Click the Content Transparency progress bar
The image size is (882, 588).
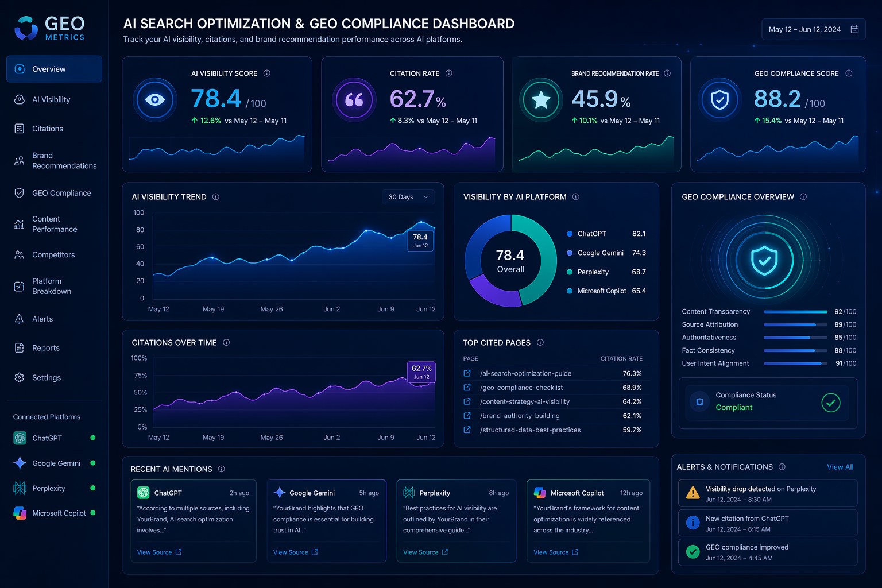tap(796, 312)
